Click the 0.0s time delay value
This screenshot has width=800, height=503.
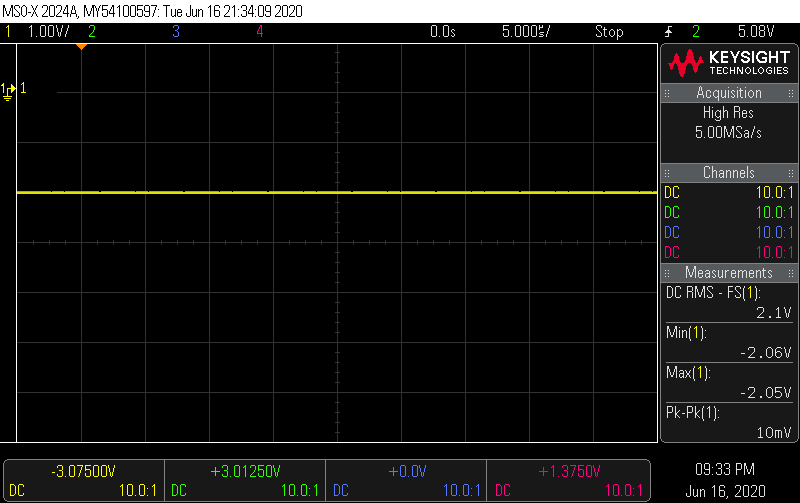click(442, 32)
